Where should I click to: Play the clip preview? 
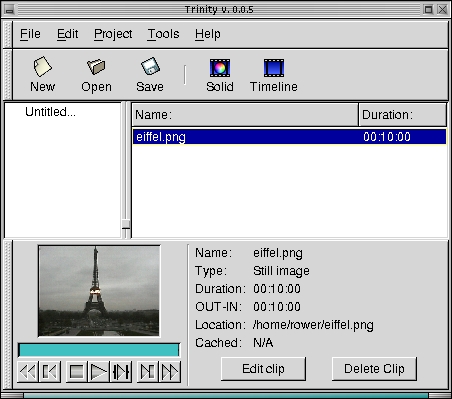click(x=98, y=372)
